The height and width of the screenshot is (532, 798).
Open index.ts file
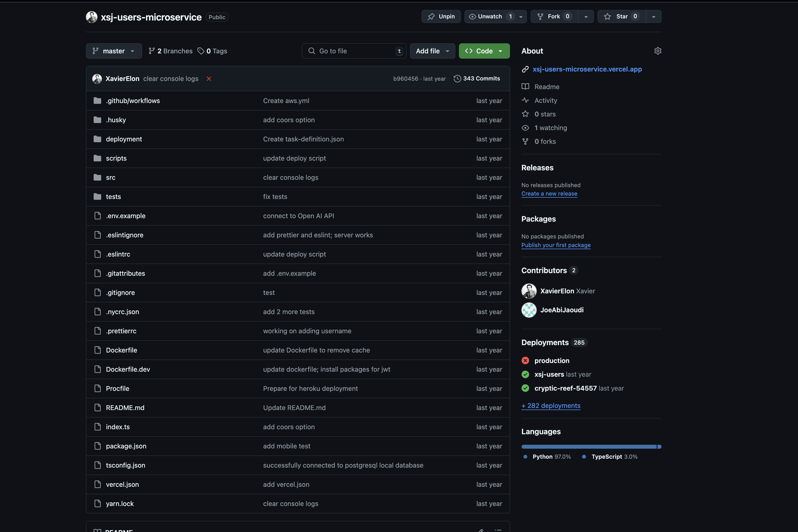(x=118, y=427)
